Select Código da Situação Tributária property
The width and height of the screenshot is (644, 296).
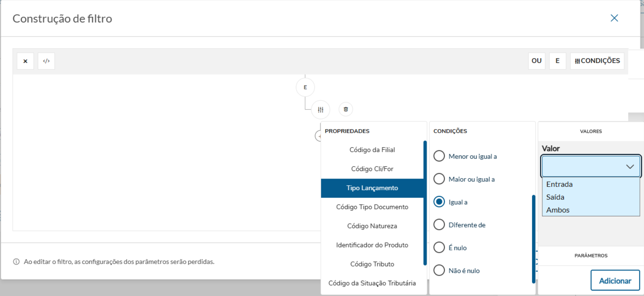(372, 283)
